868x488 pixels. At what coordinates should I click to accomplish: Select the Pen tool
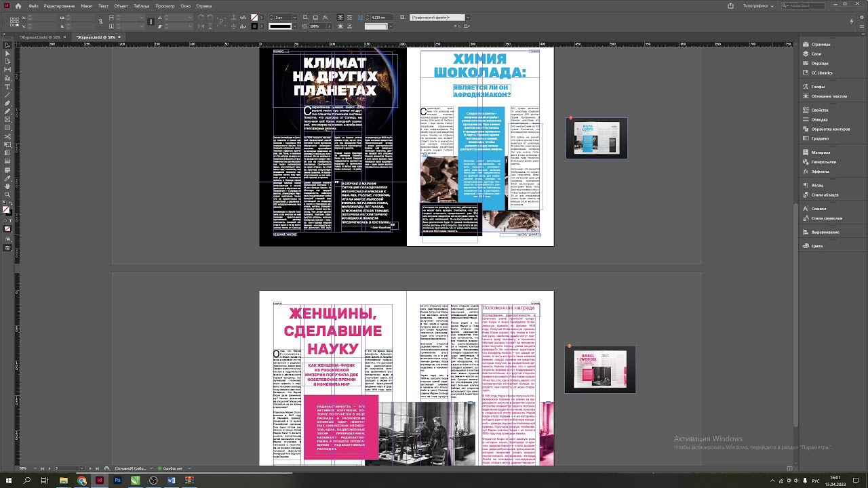(7, 103)
